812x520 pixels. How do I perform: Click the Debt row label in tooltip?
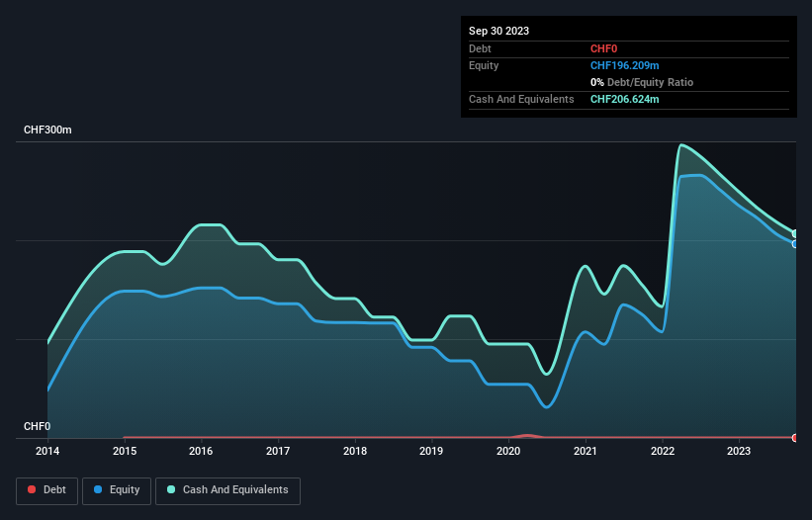click(x=480, y=48)
